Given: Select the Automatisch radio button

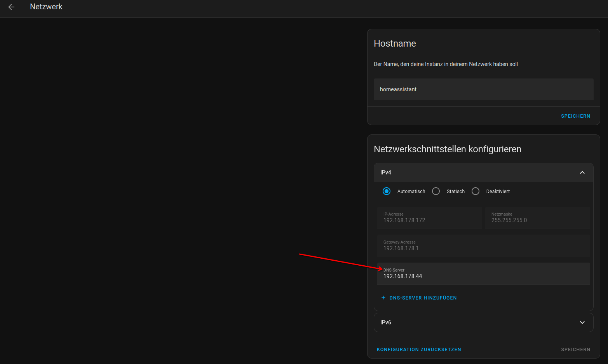Looking at the screenshot, I should pyautogui.click(x=387, y=191).
